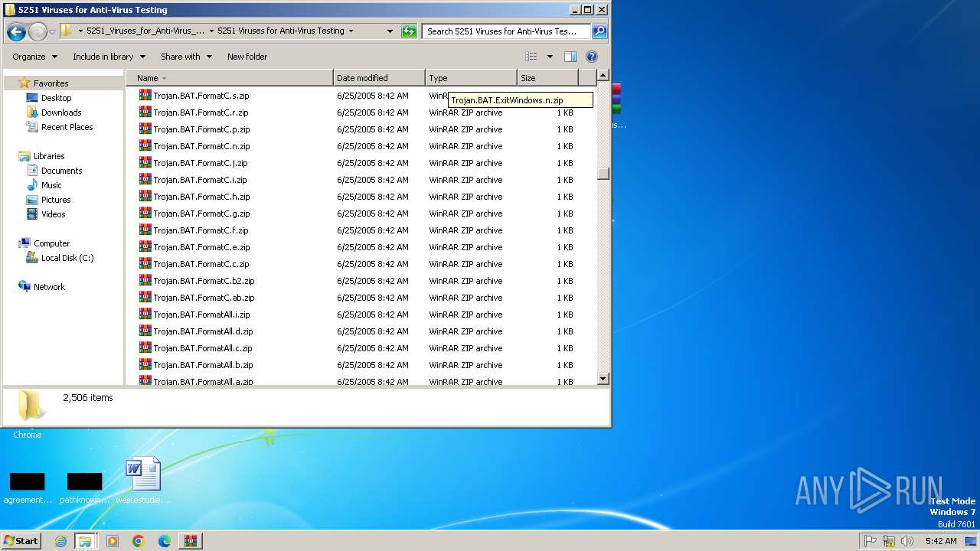Image resolution: width=980 pixels, height=551 pixels.
Task: Open the Help question mark icon
Action: point(592,57)
